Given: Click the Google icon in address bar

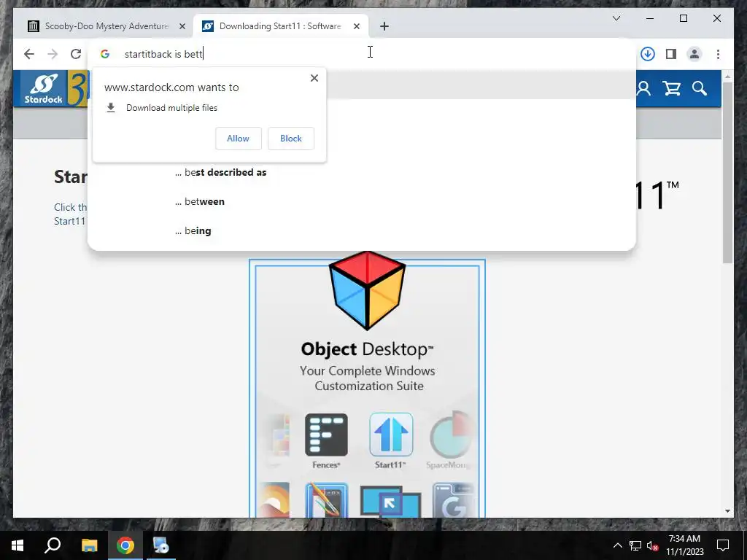Looking at the screenshot, I should click(105, 54).
